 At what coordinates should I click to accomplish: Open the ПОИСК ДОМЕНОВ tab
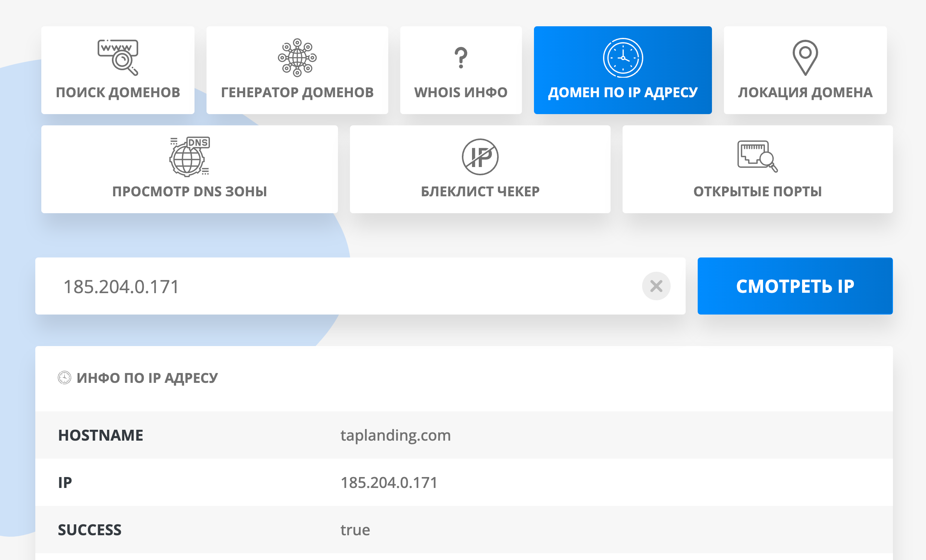pyautogui.click(x=118, y=92)
